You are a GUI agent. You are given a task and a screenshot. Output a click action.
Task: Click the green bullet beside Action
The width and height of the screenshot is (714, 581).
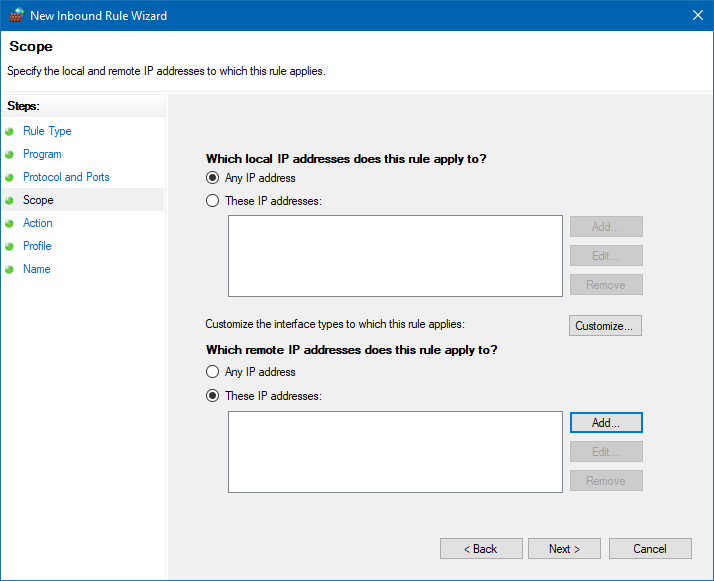point(10,224)
